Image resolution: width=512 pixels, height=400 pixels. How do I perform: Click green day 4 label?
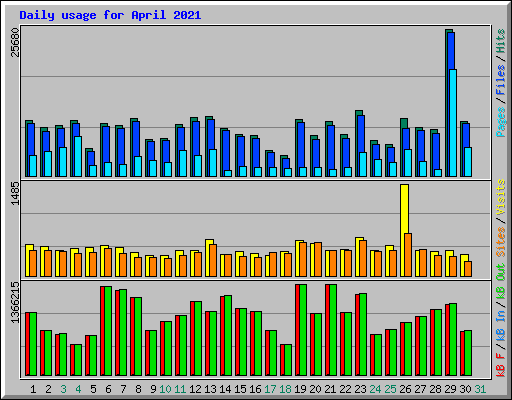click(x=78, y=389)
